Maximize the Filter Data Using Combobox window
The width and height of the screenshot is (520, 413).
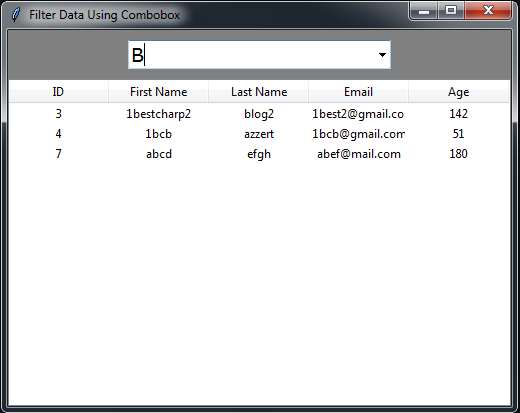pos(451,11)
